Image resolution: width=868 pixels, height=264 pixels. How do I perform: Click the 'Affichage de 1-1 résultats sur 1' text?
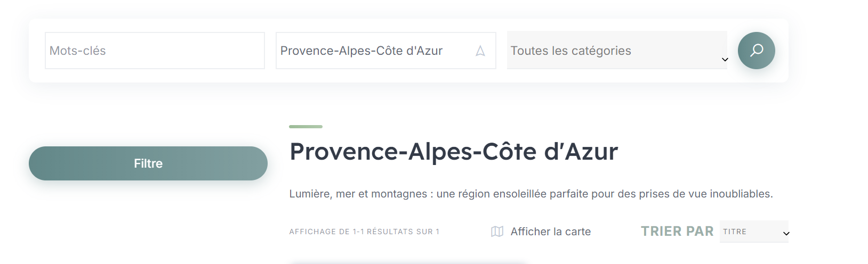364,232
